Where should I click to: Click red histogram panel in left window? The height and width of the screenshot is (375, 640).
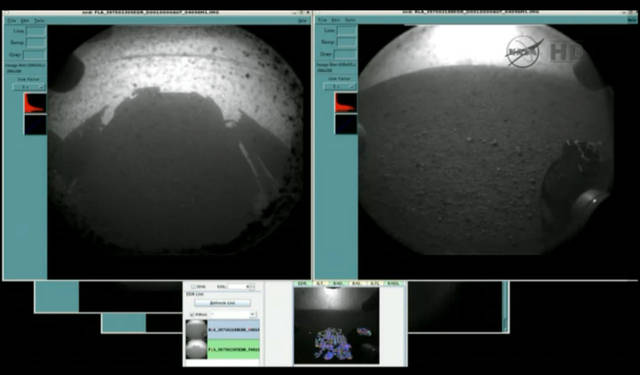pos(36,103)
